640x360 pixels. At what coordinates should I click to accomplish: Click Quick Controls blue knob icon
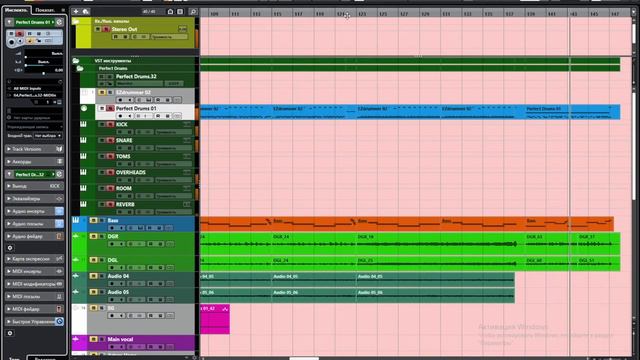[x=59, y=322]
